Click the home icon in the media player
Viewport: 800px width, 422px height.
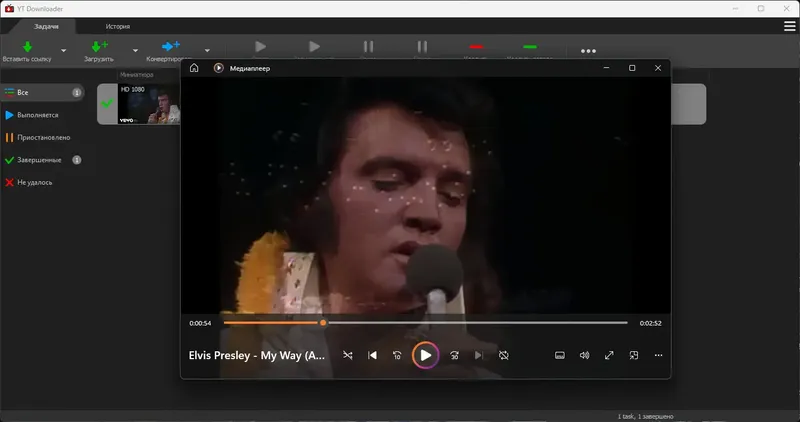pyautogui.click(x=194, y=68)
